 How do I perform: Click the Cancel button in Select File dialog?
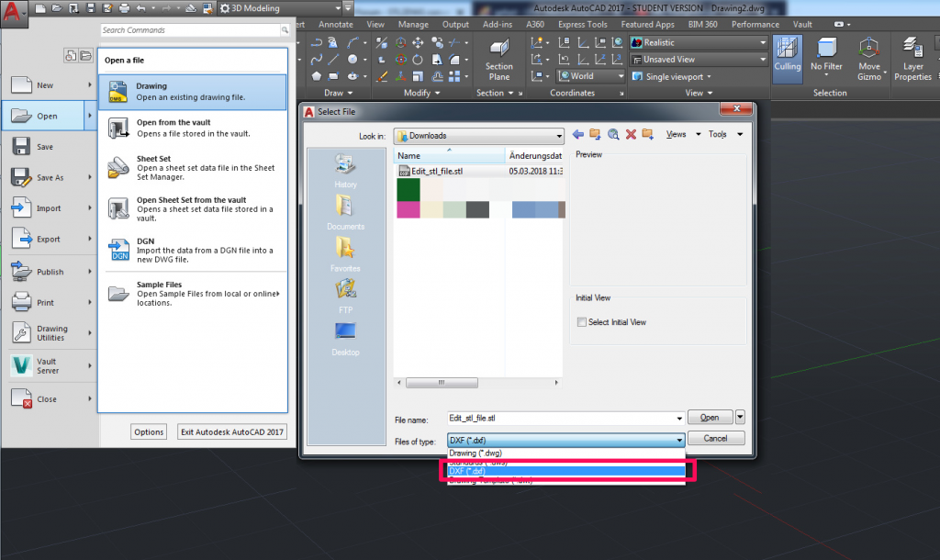(x=716, y=438)
